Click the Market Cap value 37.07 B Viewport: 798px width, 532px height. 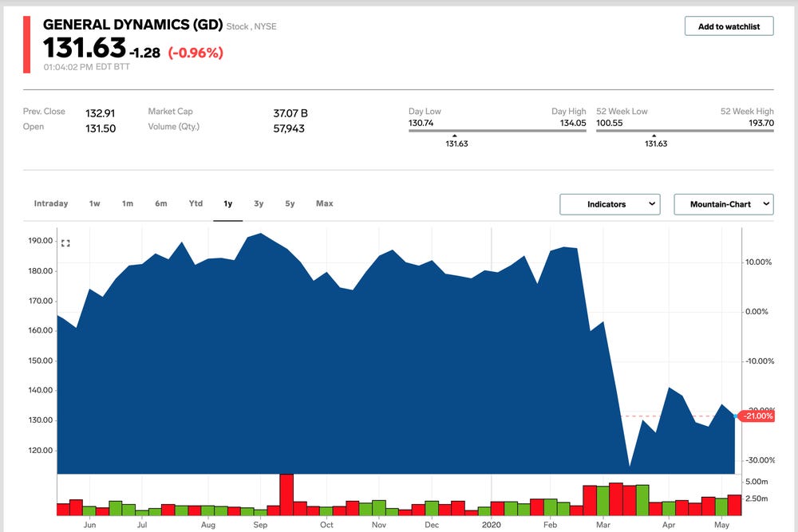point(290,113)
